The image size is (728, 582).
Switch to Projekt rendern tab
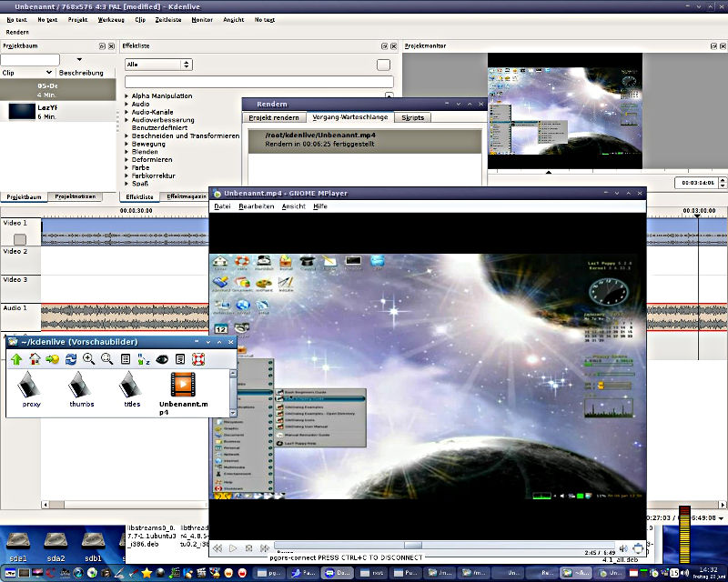tap(274, 118)
